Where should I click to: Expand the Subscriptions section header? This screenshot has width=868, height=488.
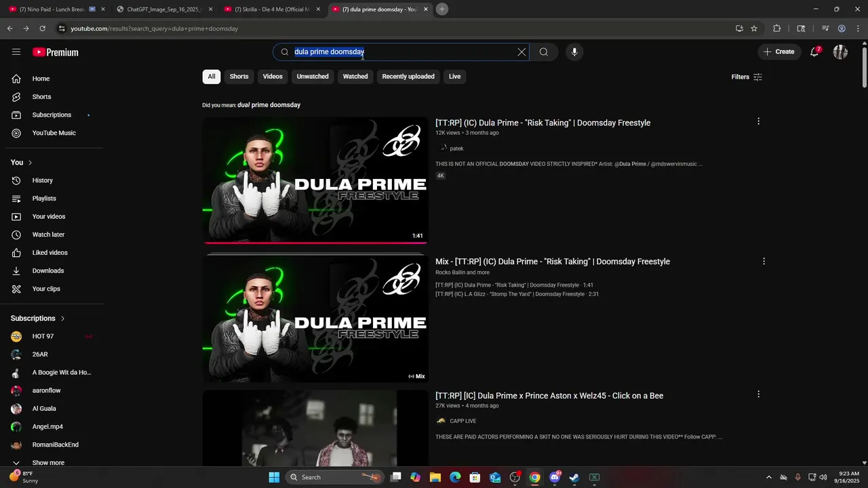pyautogui.click(x=38, y=319)
